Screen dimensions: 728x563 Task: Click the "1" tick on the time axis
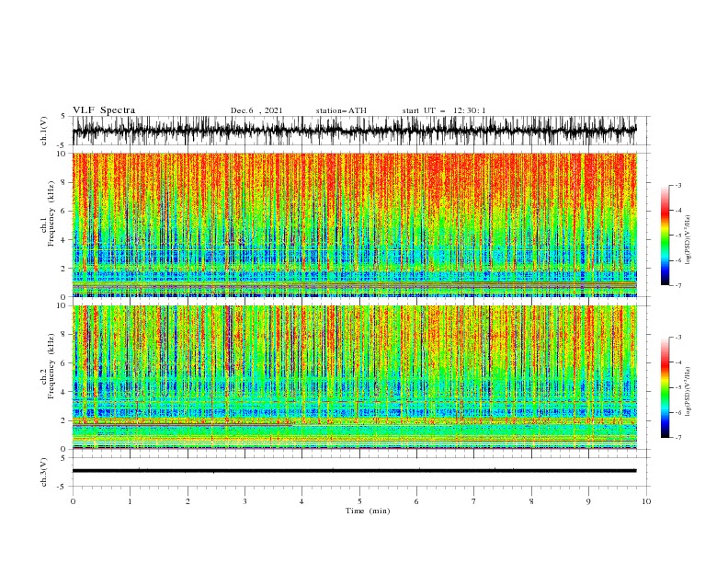coord(130,501)
